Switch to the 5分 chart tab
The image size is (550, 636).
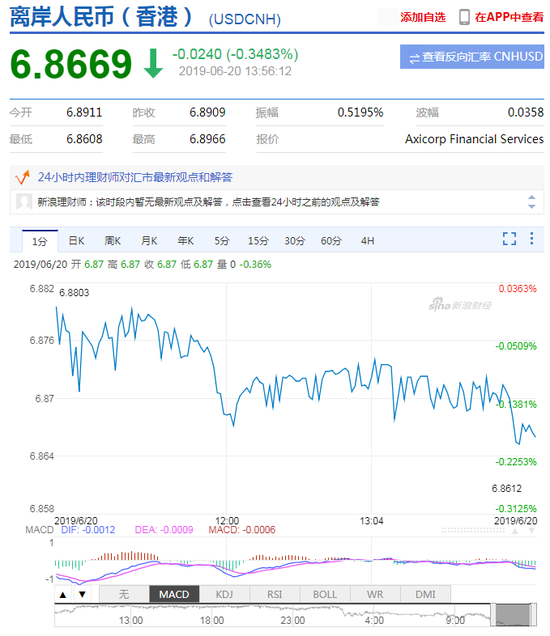click(222, 241)
